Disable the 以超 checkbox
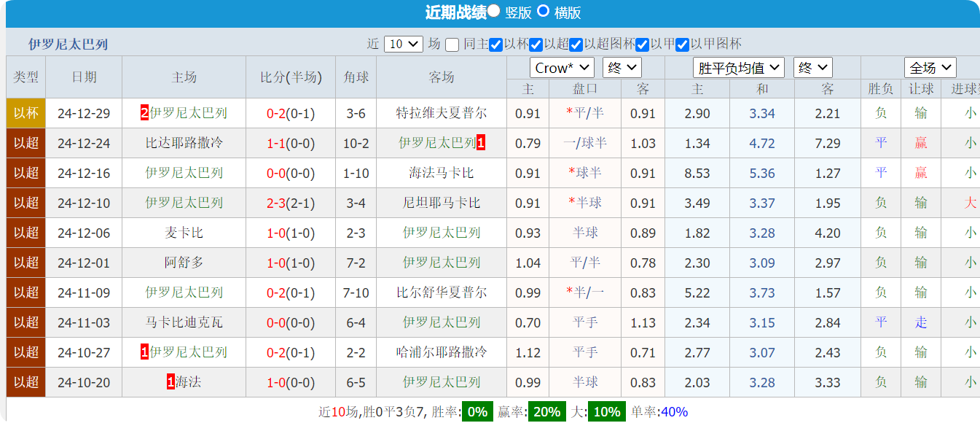Viewport: 980px width, 423px height. [x=536, y=44]
